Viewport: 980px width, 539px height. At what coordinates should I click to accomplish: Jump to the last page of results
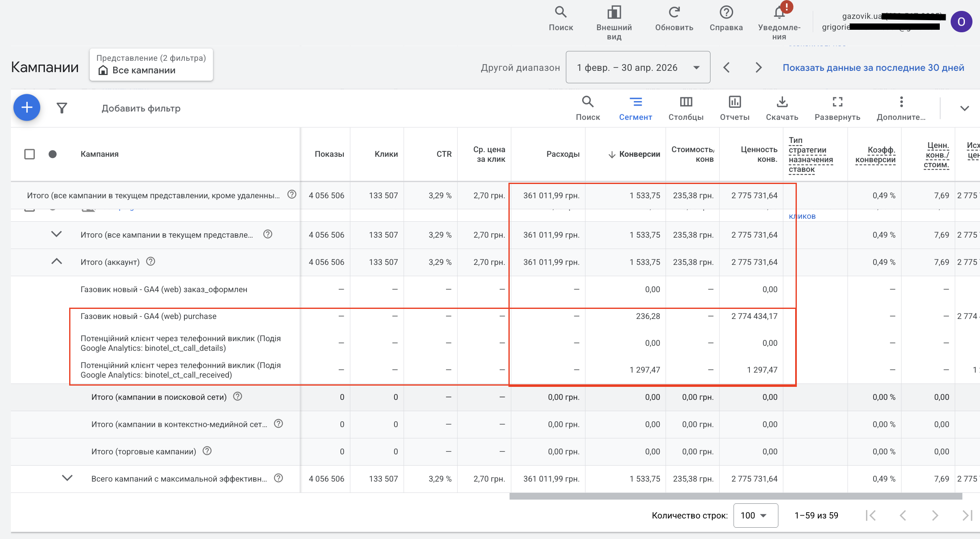(967, 516)
